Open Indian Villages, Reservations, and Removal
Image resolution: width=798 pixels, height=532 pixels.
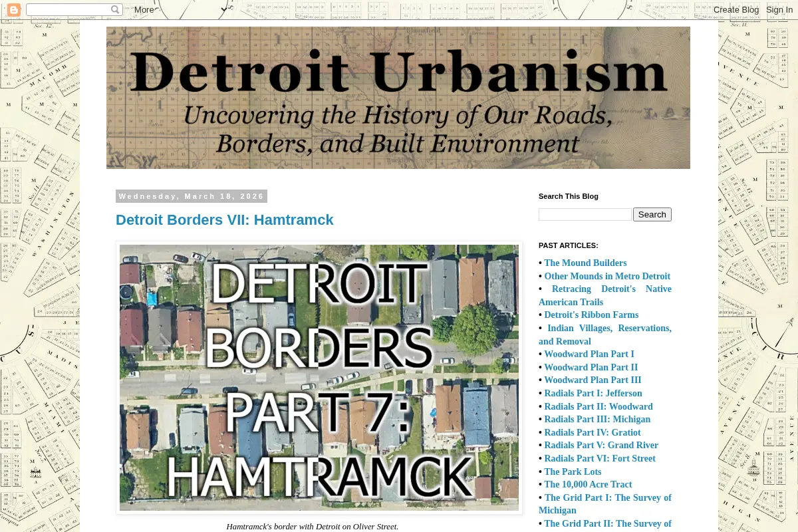click(605, 334)
